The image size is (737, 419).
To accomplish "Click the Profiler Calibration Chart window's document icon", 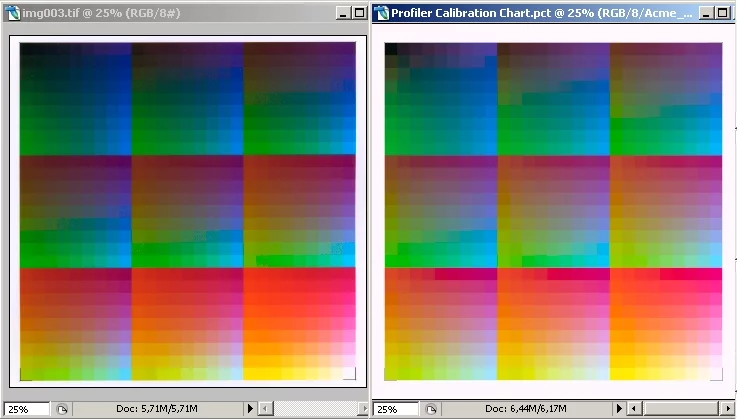I will tap(382, 13).
